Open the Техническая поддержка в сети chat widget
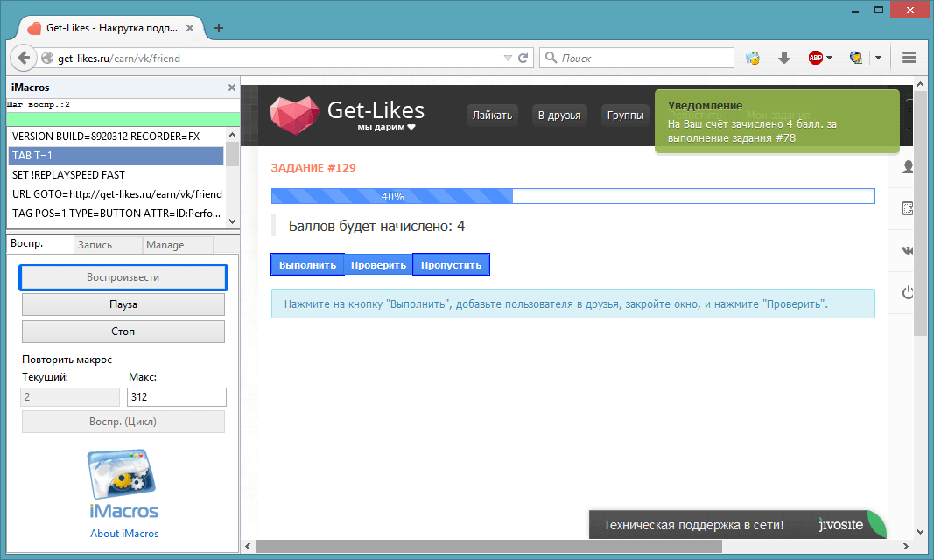The width and height of the screenshot is (934, 560). tap(737, 524)
